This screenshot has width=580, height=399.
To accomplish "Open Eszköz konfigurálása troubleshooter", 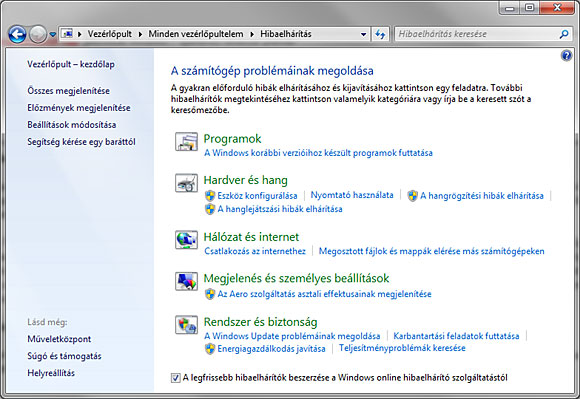I will [x=257, y=196].
